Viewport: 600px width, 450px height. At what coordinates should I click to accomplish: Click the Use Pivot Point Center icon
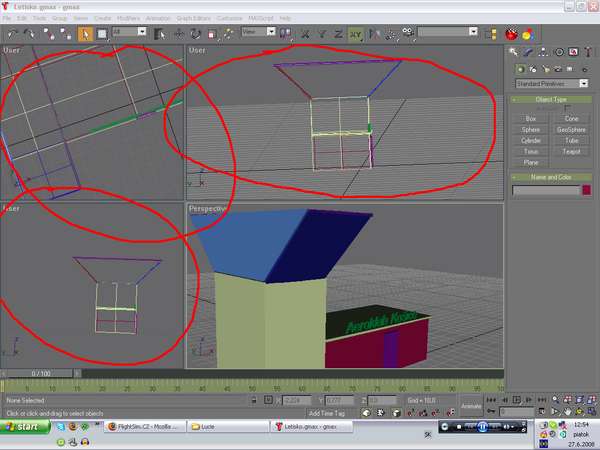click(x=285, y=34)
